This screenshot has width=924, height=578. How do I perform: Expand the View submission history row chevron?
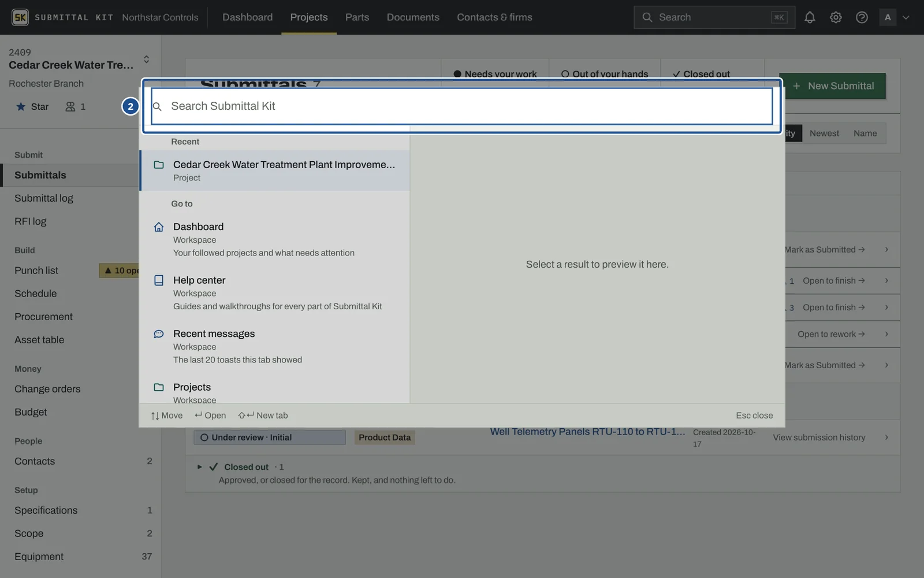886,438
